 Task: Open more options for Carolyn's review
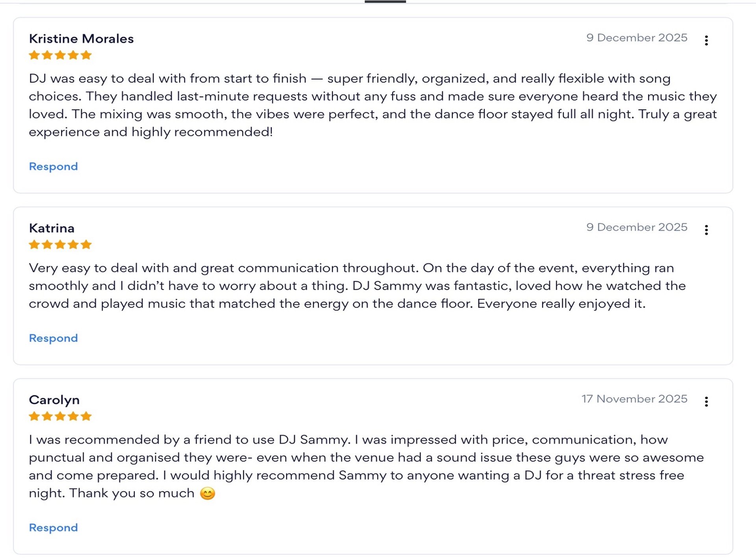coord(706,402)
